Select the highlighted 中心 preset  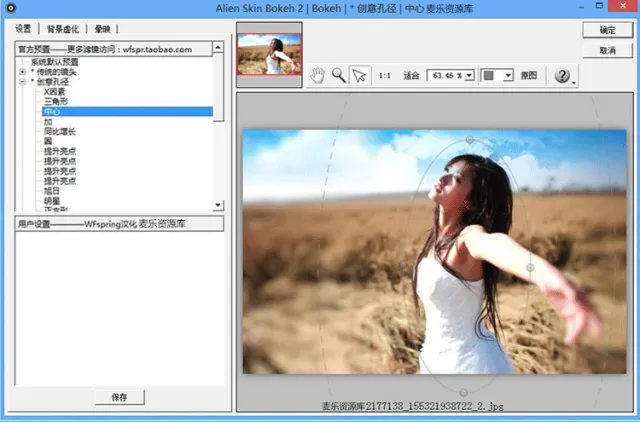tap(127, 111)
